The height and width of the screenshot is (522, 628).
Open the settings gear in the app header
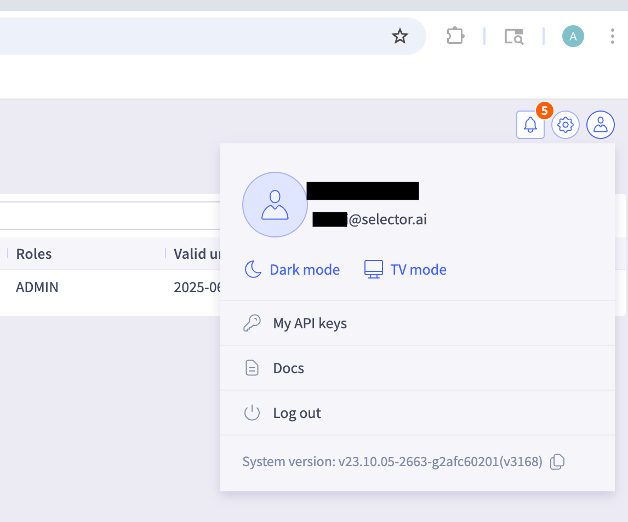pyautogui.click(x=566, y=125)
